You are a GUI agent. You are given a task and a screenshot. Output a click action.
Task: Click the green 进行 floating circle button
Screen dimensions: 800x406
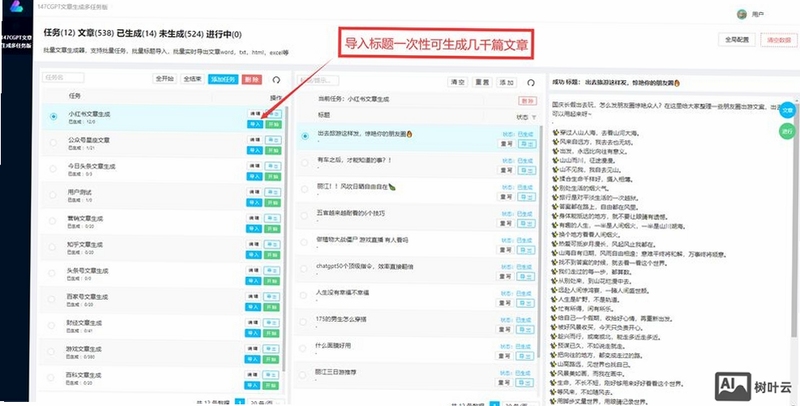pyautogui.click(x=787, y=132)
